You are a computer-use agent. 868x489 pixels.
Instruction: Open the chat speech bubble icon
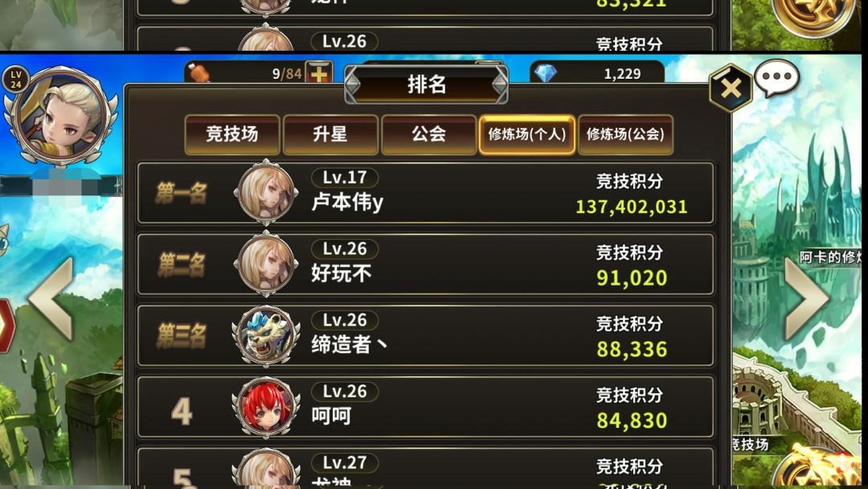(x=776, y=78)
